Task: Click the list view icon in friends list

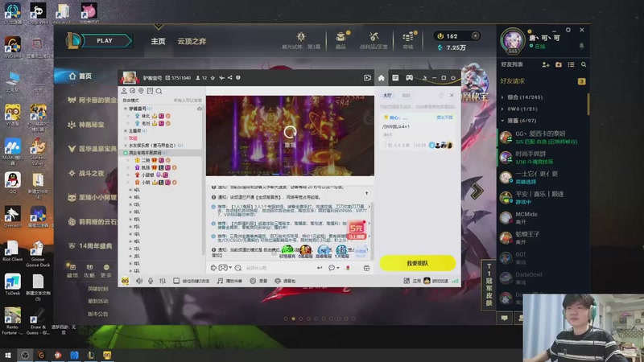Action: (x=571, y=64)
